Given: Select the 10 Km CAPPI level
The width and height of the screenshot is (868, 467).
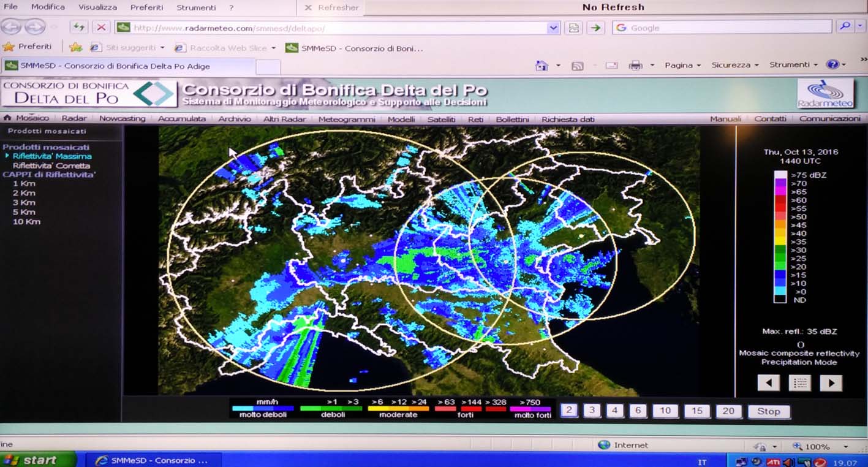Looking at the screenshot, I should point(26,221).
